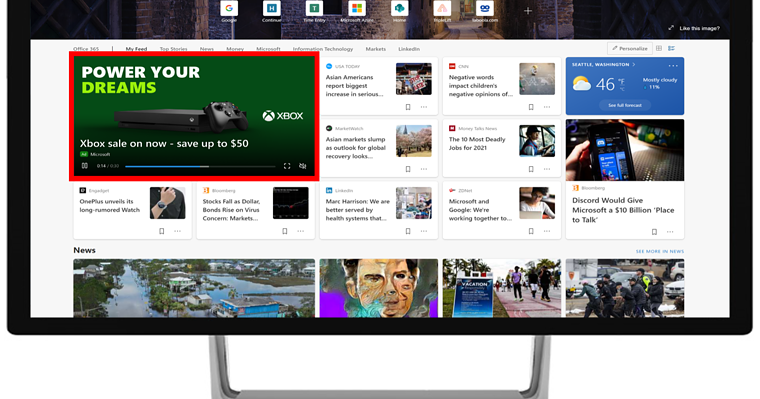The image size is (760, 399).
Task: Select the My Feed tab
Action: tap(136, 49)
